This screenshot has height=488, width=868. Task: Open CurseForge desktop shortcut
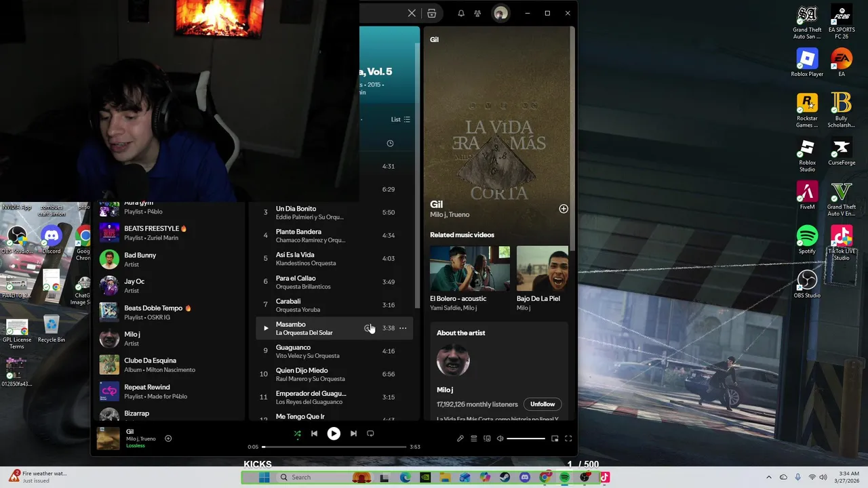pos(842,151)
